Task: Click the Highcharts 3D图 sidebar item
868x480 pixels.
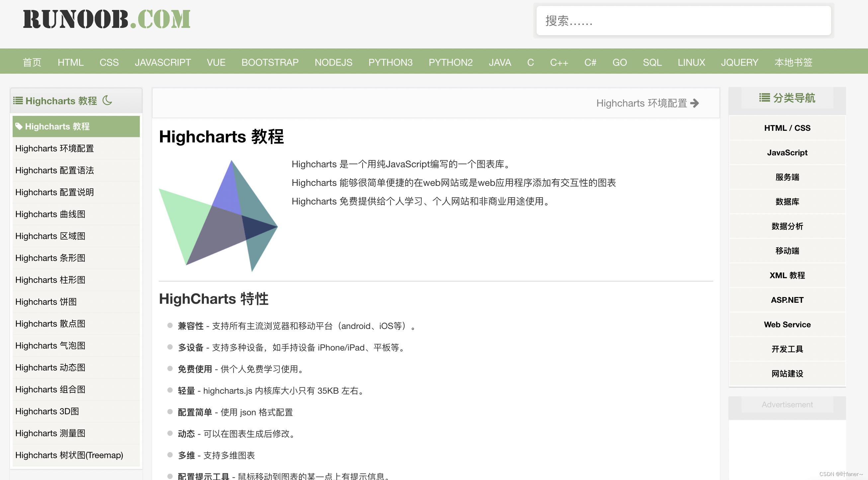Action: point(47,411)
